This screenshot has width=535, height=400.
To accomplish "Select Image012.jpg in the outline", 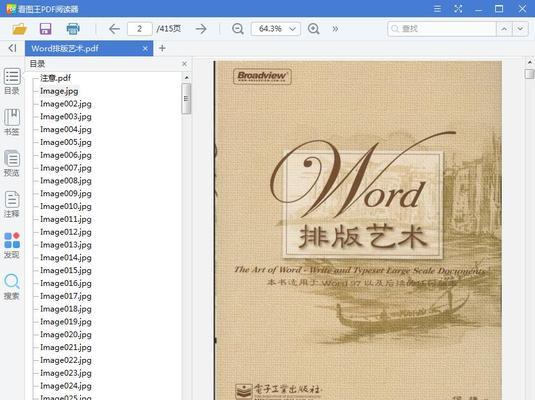I will 66,232.
